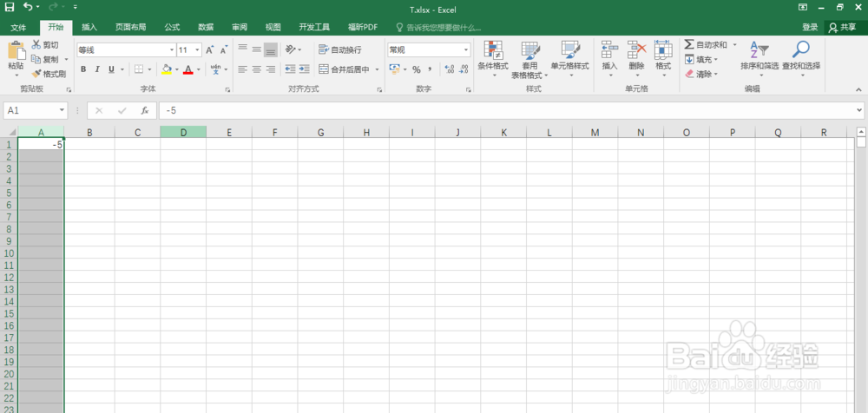Open 条件格式 conditional formatting
Viewport: 868px width, 413px height.
coord(493,59)
